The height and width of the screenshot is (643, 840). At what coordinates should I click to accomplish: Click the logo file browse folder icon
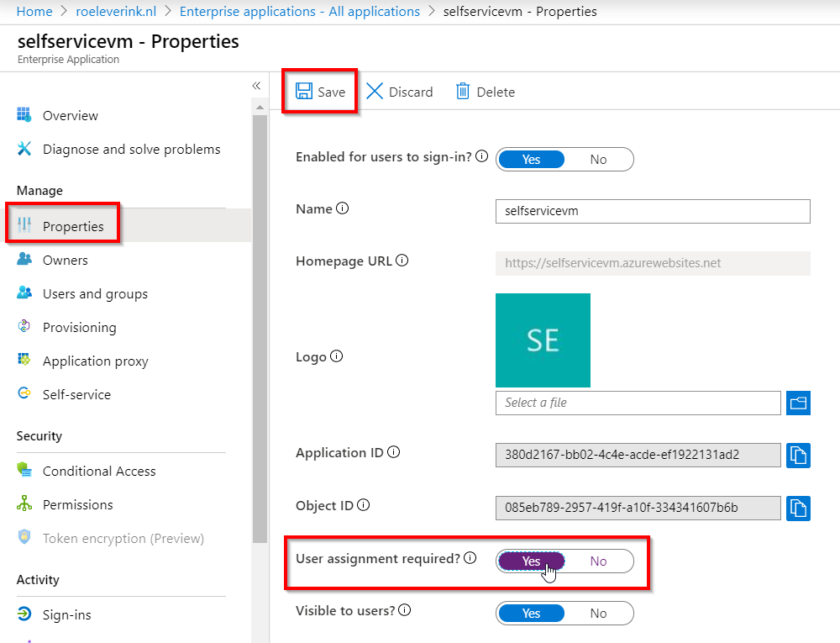(x=798, y=403)
